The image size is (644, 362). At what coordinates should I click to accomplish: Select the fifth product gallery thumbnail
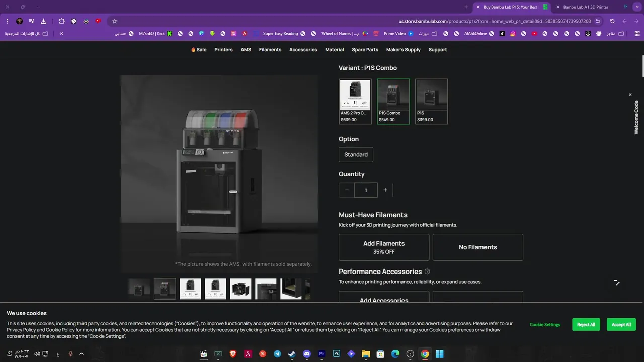tap(240, 289)
